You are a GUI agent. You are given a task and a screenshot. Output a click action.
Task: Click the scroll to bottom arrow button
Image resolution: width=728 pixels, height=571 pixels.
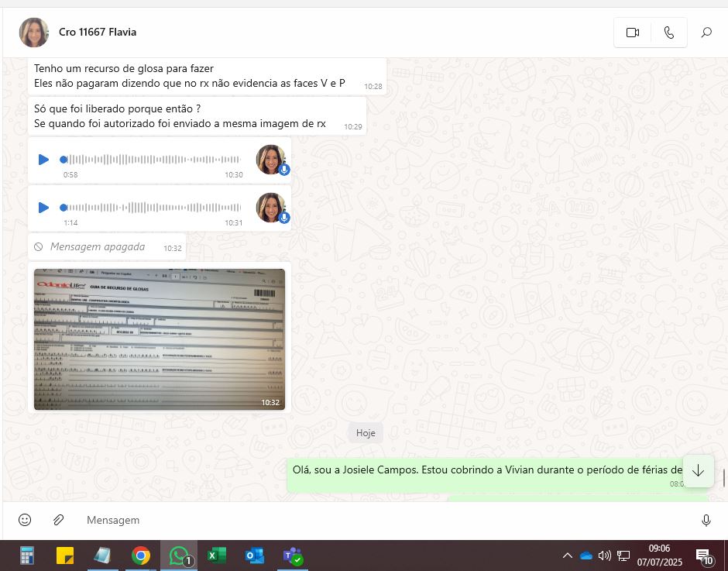coord(698,471)
